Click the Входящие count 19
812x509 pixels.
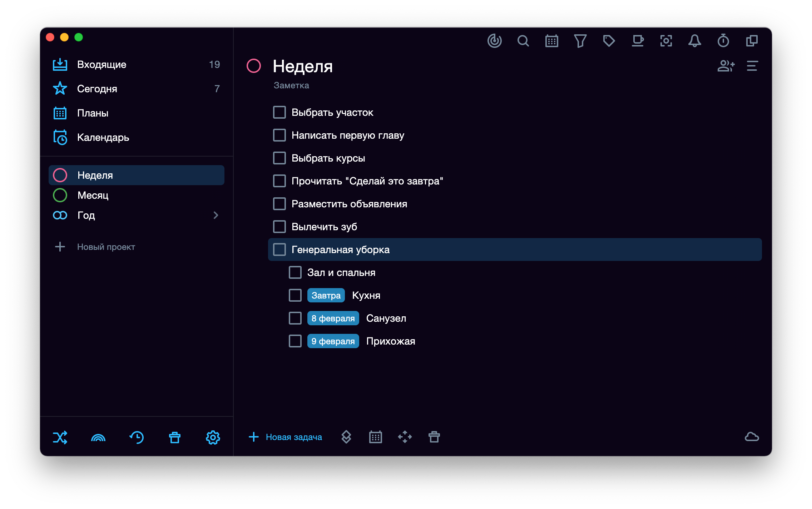[x=214, y=64]
